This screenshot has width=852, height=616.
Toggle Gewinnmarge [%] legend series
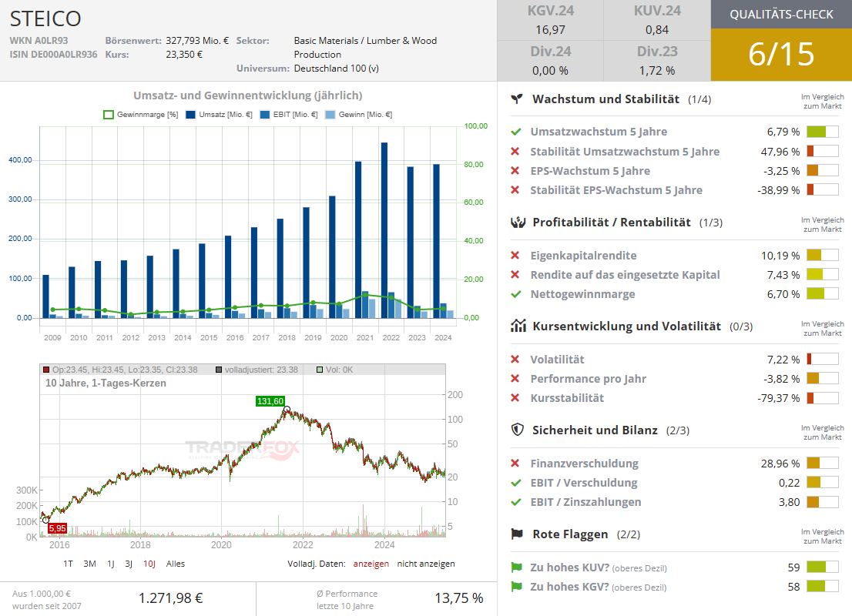click(141, 115)
